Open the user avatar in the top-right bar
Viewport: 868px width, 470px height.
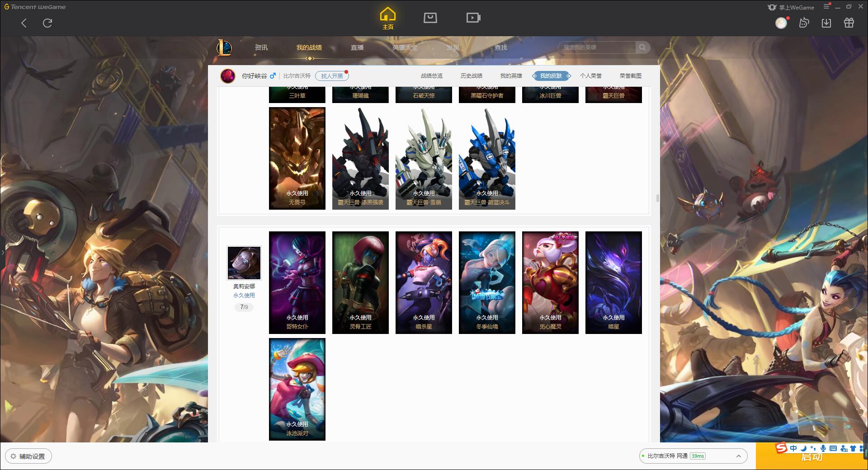pos(781,23)
